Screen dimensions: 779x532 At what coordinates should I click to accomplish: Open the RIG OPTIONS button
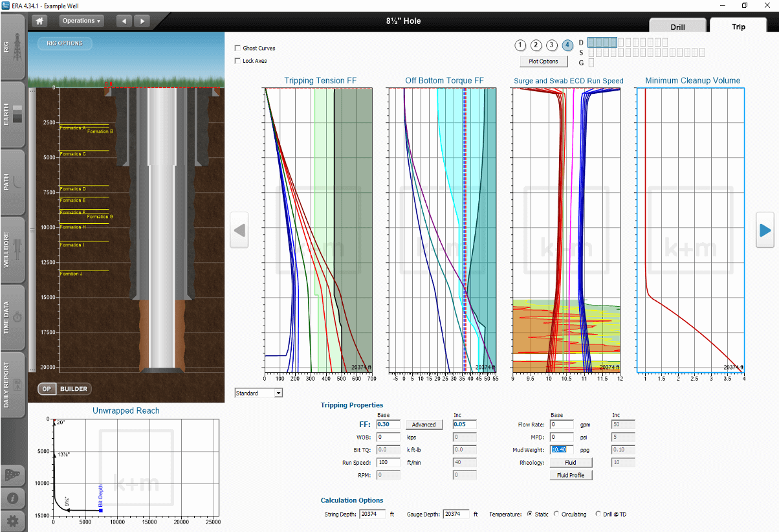point(65,43)
